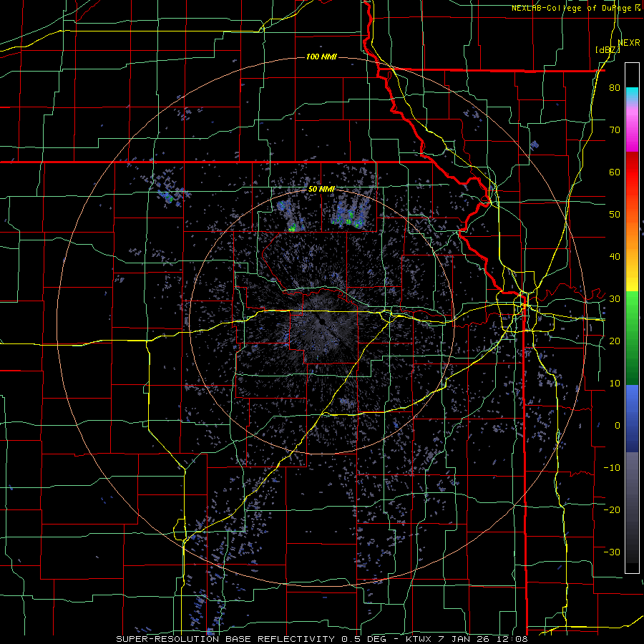Image resolution: width=644 pixels, height=644 pixels.
Task: Click the "100 NMI" range ring label
Action: [x=321, y=57]
